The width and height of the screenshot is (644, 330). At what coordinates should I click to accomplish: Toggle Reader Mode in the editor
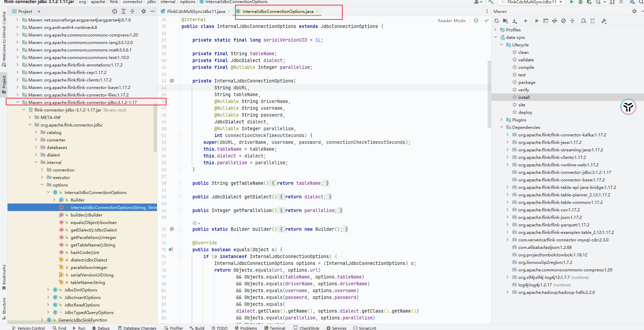pyautogui.click(x=452, y=20)
